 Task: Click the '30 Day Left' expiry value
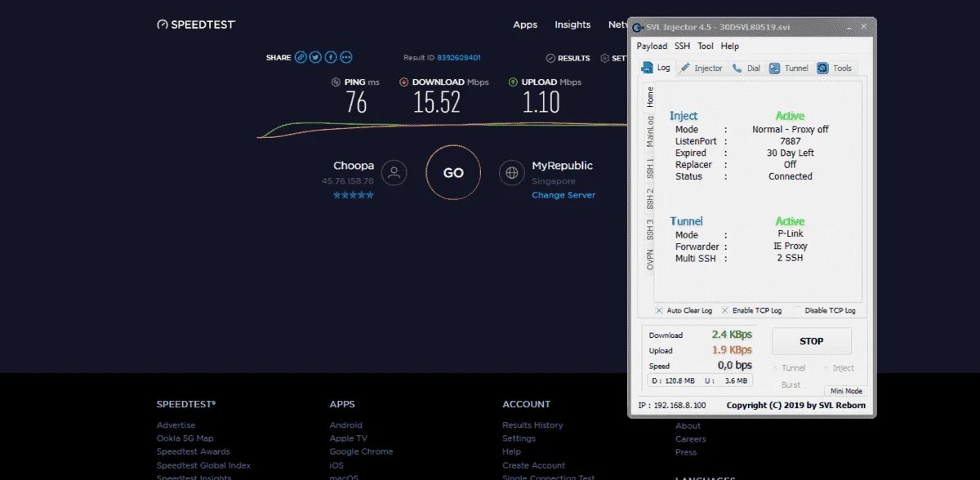point(790,153)
